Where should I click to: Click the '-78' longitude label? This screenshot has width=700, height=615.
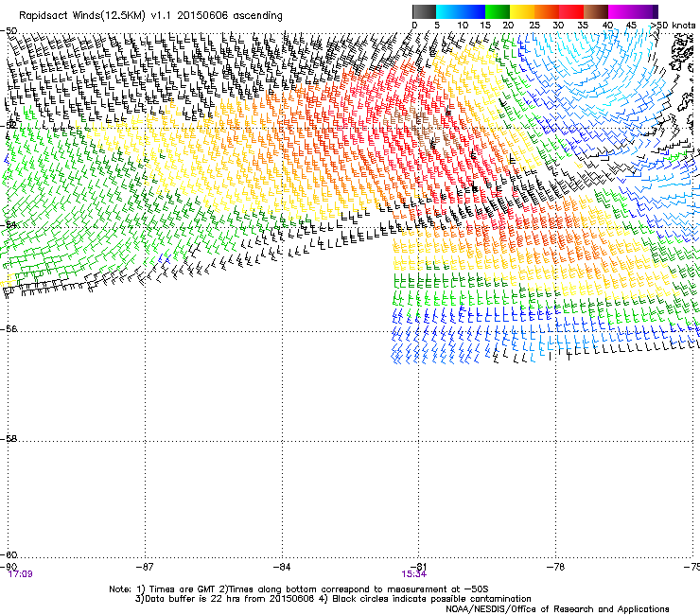tap(555, 567)
